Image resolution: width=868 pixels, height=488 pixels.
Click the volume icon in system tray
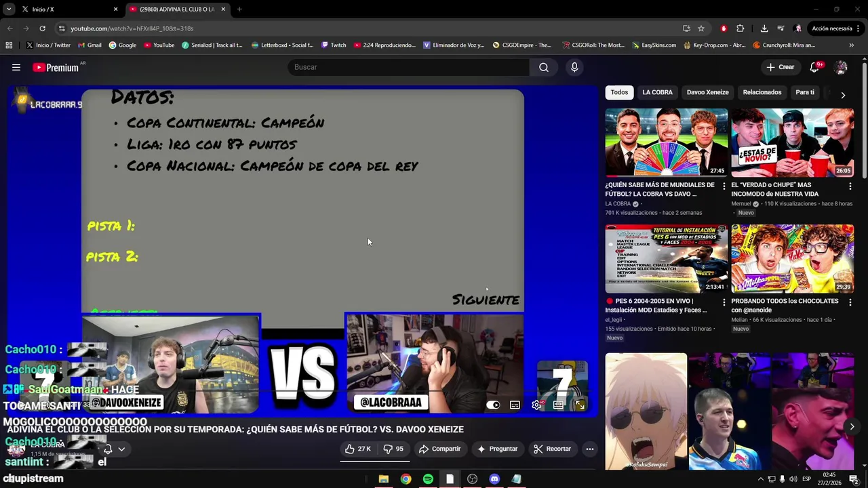[793, 479]
